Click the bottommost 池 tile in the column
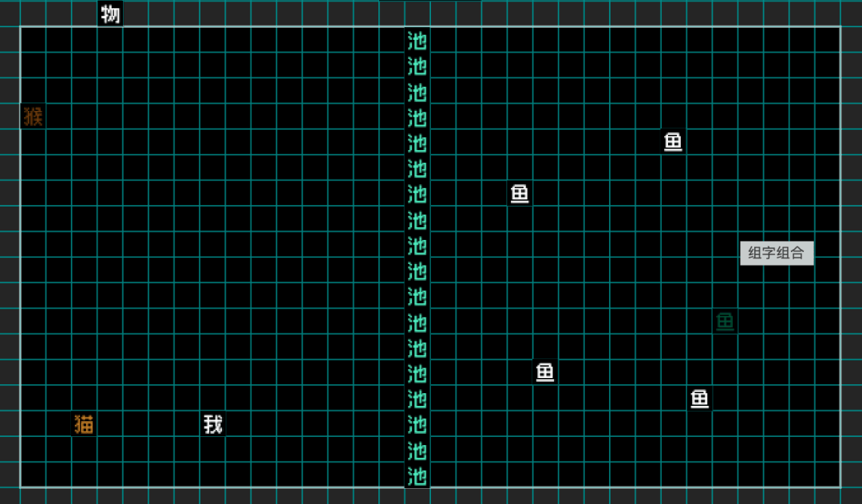The width and height of the screenshot is (862, 504). click(417, 476)
